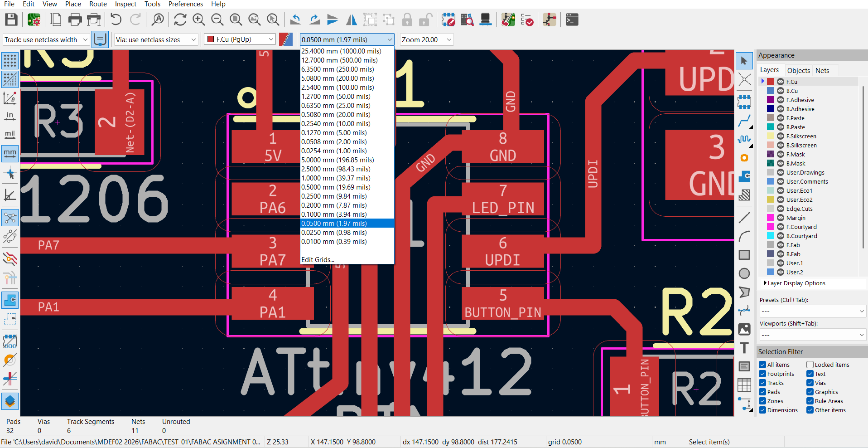This screenshot has height=448, width=868.
Task: Open the F.Cu layer selector dropdown
Action: pyautogui.click(x=240, y=39)
